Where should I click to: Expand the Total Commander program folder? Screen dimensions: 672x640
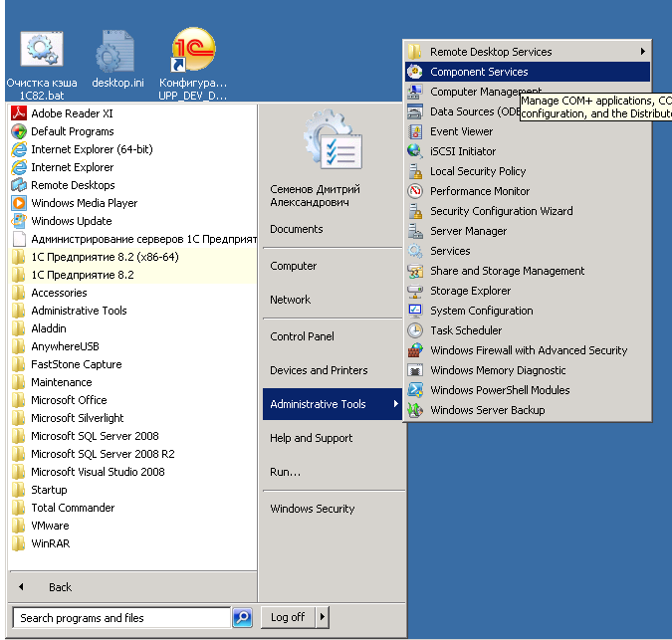pyautogui.click(x=72, y=508)
